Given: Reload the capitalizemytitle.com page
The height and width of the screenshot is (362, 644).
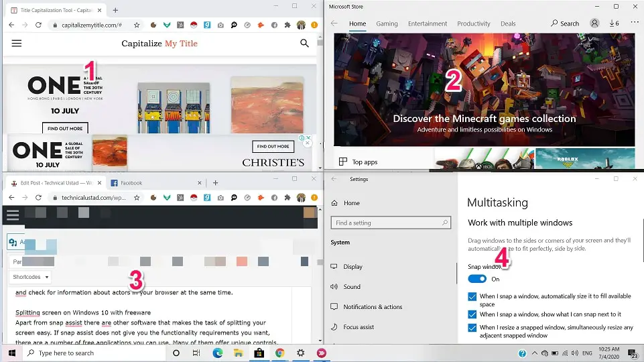Looking at the screenshot, I should 38,25.
